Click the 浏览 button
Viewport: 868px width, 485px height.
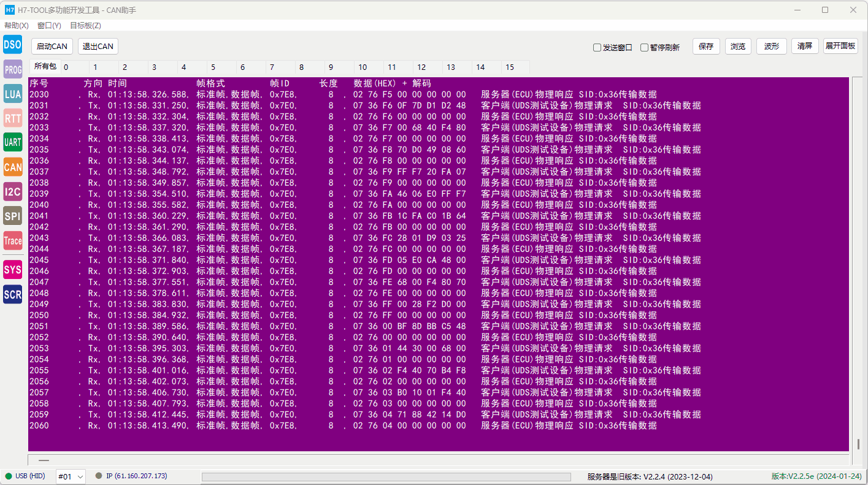pos(739,46)
